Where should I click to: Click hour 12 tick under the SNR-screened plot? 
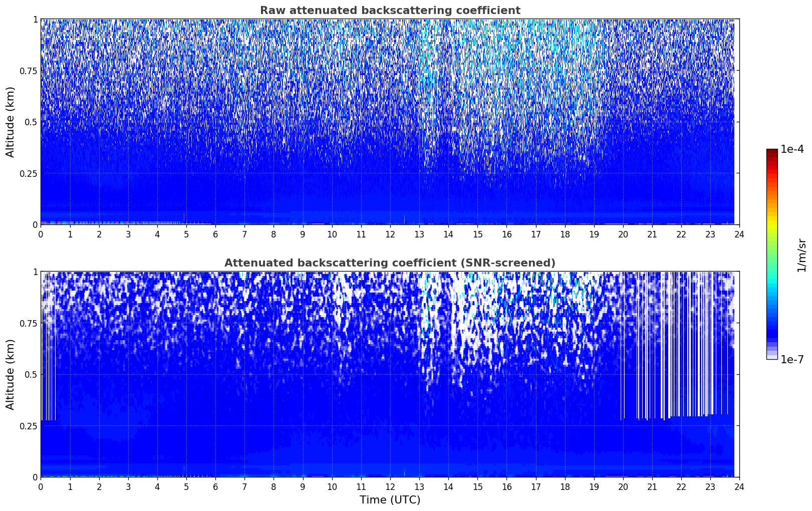[x=390, y=486]
